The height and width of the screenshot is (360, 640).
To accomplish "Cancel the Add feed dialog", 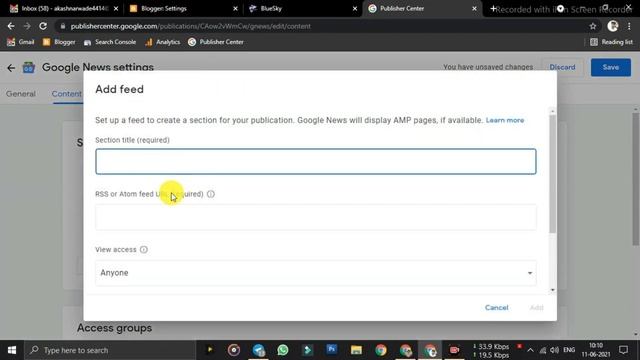I will [496, 308].
